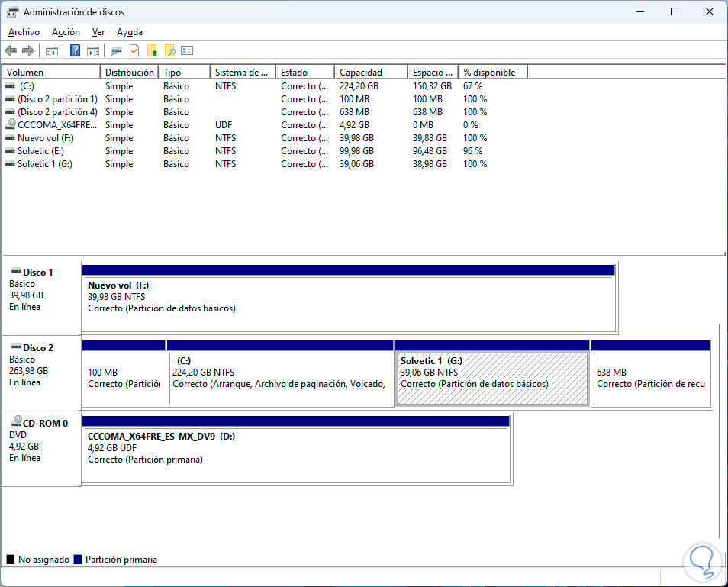The height and width of the screenshot is (587, 728).
Task: Select the CCCOMA_X64FRE_ES-MX_DV9 (D:) partition block
Action: coord(296,450)
